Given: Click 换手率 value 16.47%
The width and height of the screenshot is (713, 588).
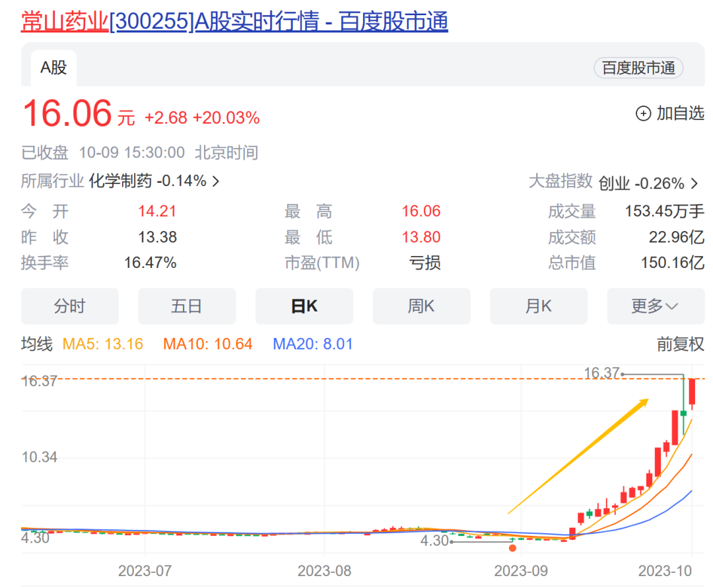Looking at the screenshot, I should (x=151, y=263).
